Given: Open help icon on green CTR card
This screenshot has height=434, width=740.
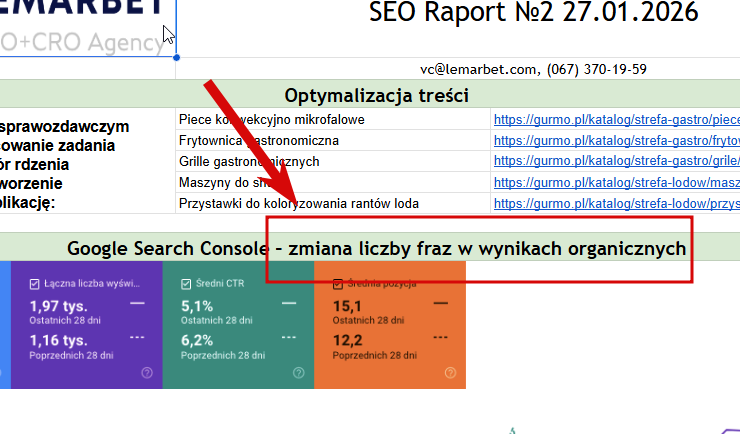Looking at the screenshot, I should (x=299, y=373).
